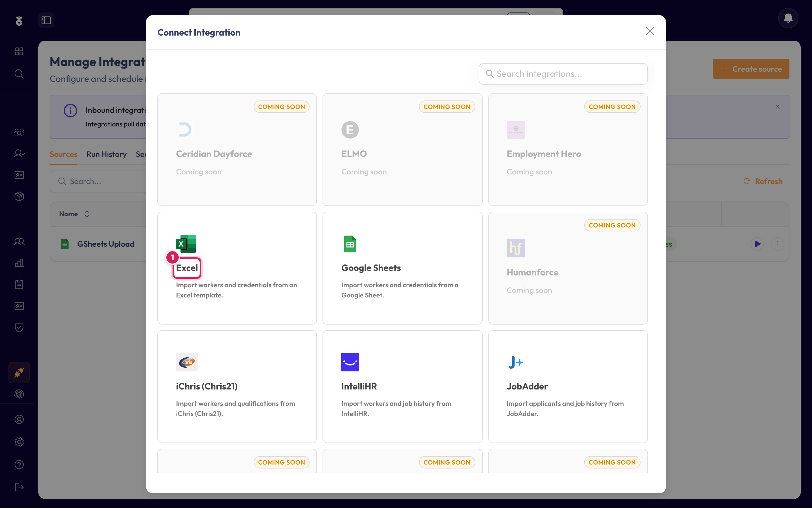The height and width of the screenshot is (508, 812).
Task: Click the ELMO letter E logo
Action: 350,130
